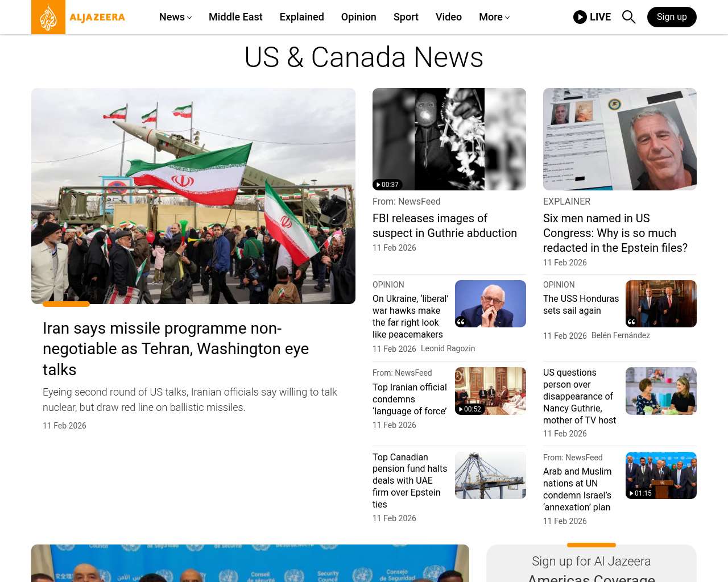Screen dimensions: 728x582
Task: Play the 00:52 Iranian official video
Action: point(470,409)
